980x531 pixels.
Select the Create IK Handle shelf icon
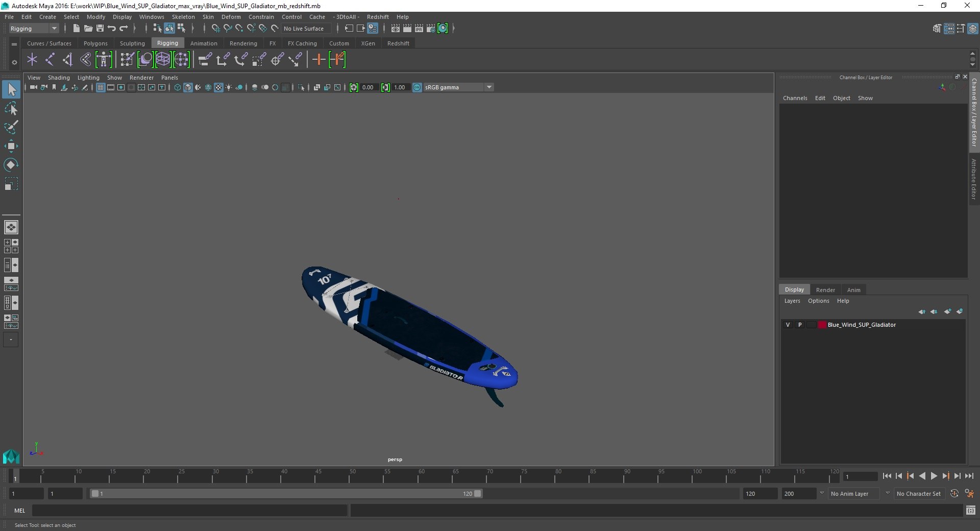point(68,60)
